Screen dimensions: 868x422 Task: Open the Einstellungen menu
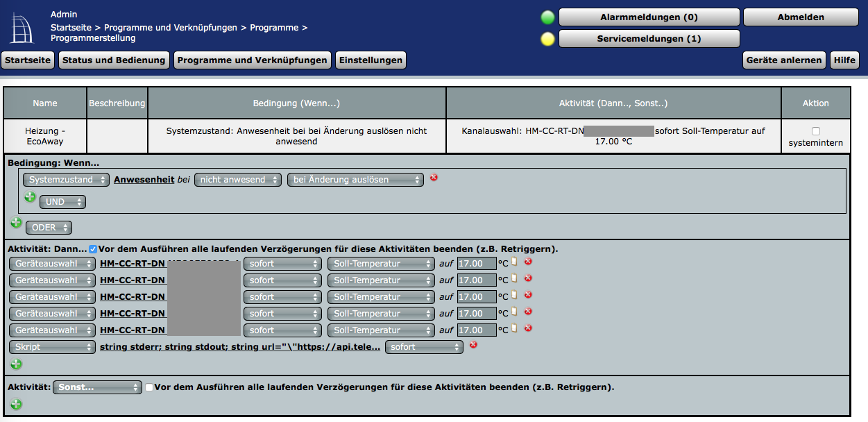(371, 60)
